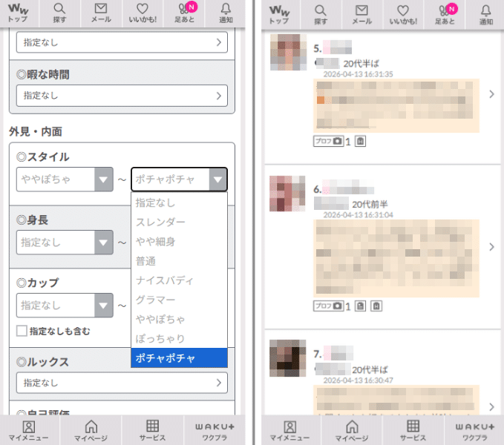Expand ルックス selector 指定なし
Screen dimensions: 504x445
(x=122, y=383)
